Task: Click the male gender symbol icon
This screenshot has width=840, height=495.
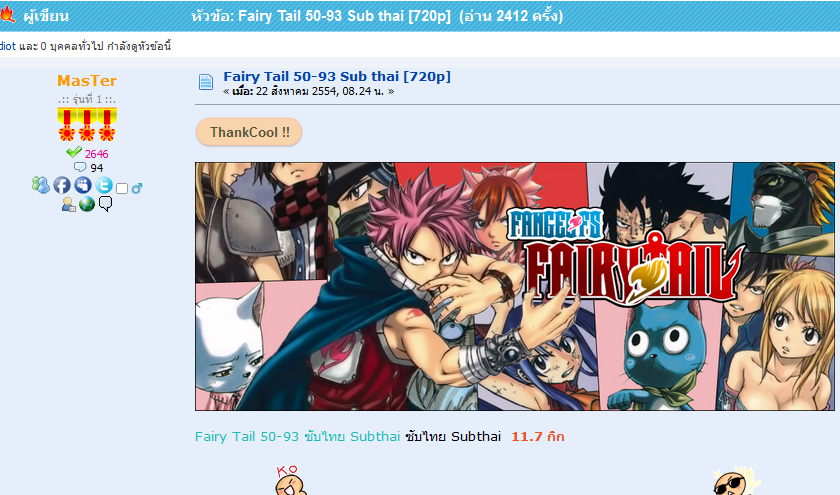Action: [137, 188]
